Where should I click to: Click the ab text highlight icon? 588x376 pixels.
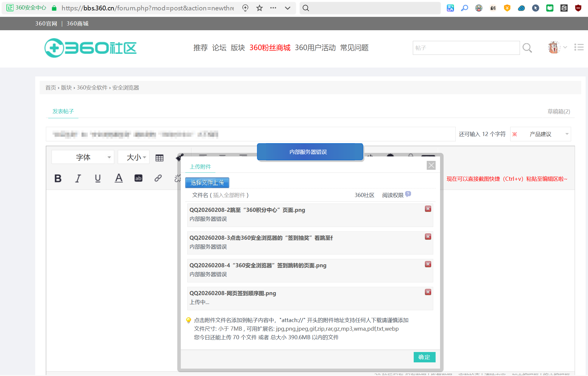pyautogui.click(x=138, y=178)
